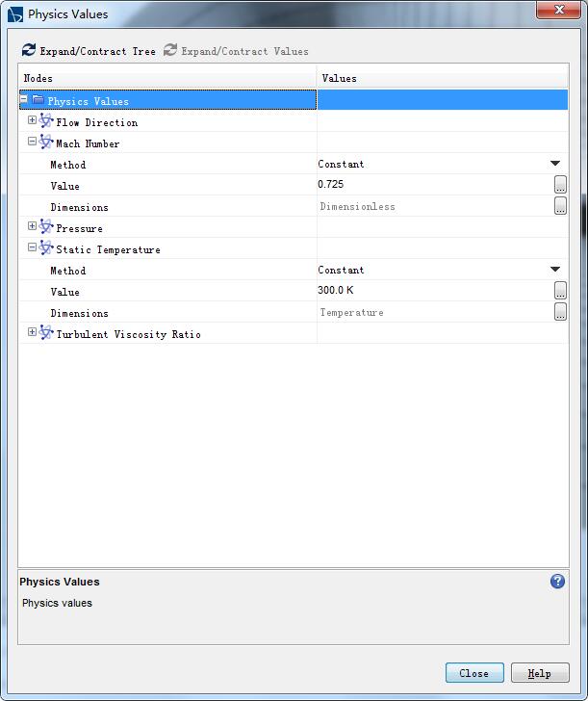Image resolution: width=588 pixels, height=701 pixels.
Task: Open Static Temperature Method dropdown
Action: tap(555, 271)
